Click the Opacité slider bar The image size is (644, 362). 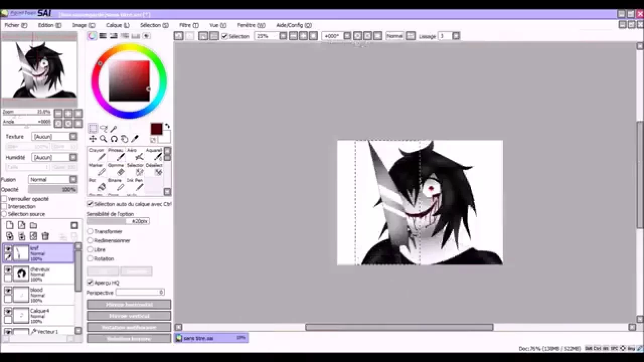pos(52,190)
